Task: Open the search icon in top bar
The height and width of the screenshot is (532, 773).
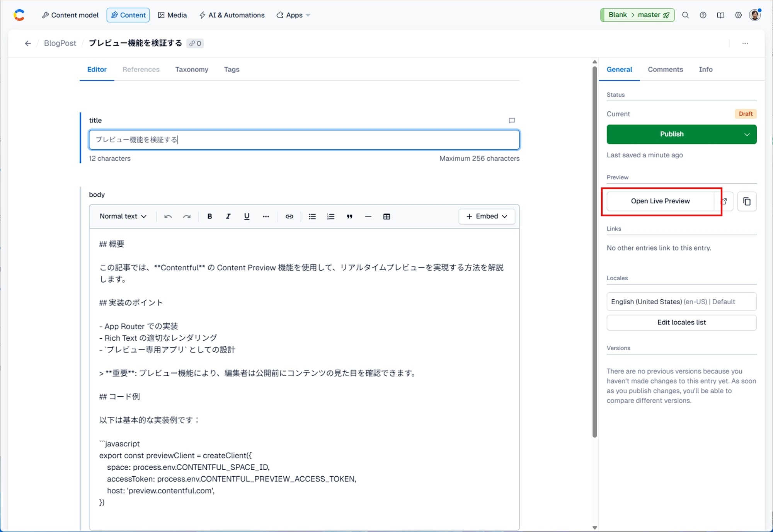Action: coord(685,15)
